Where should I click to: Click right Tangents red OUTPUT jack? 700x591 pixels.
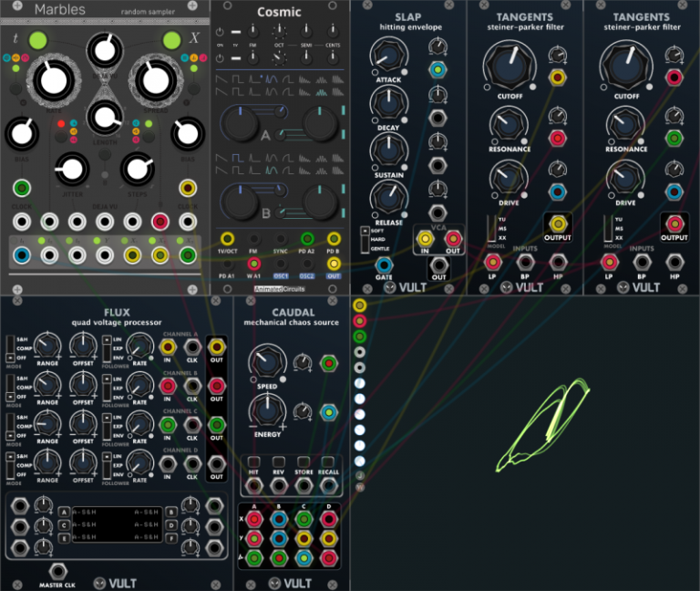coord(674,223)
